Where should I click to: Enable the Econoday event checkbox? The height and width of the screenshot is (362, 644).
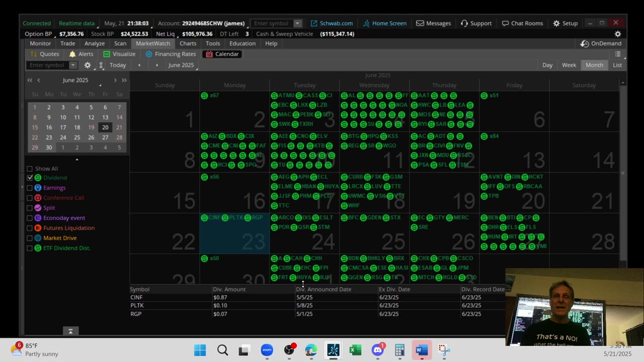click(30, 218)
